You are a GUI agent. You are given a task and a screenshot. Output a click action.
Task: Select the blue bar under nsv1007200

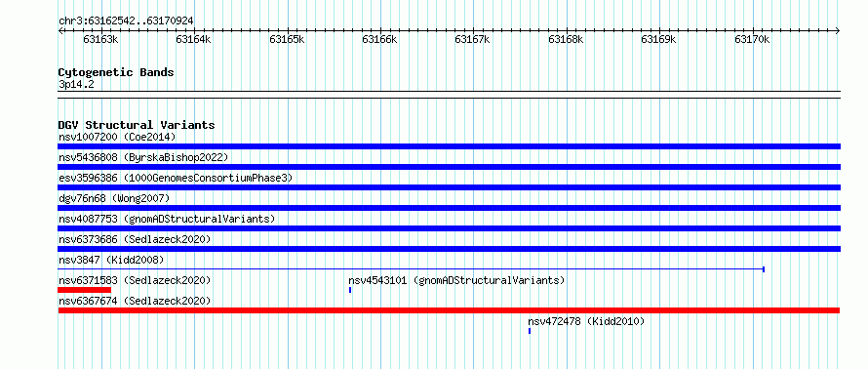[449, 146]
